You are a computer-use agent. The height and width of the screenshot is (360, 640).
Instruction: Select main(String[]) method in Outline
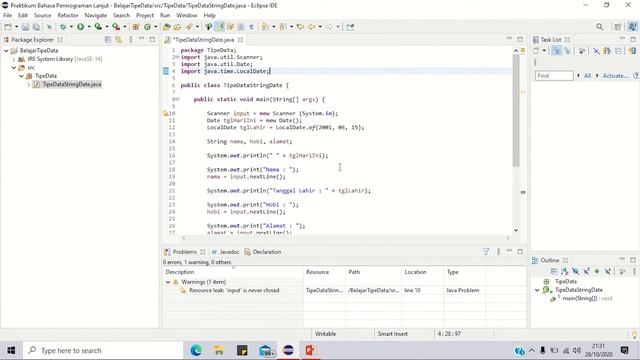point(580,299)
